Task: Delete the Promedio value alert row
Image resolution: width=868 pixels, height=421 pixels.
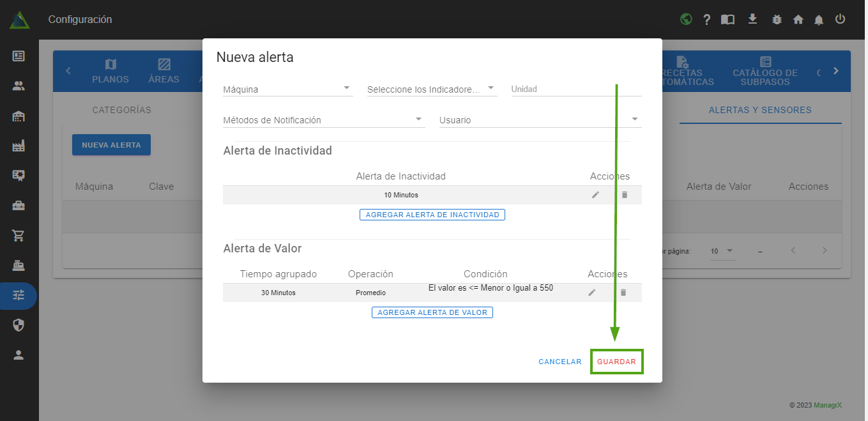Action: (623, 293)
